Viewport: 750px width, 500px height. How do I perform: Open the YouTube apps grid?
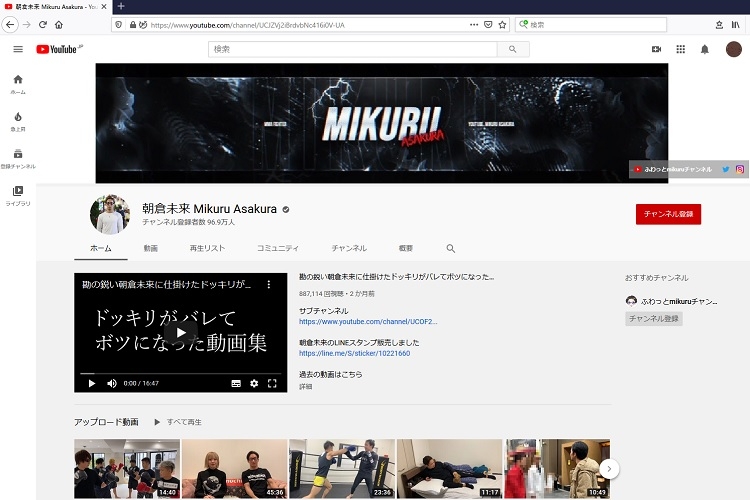click(x=680, y=49)
